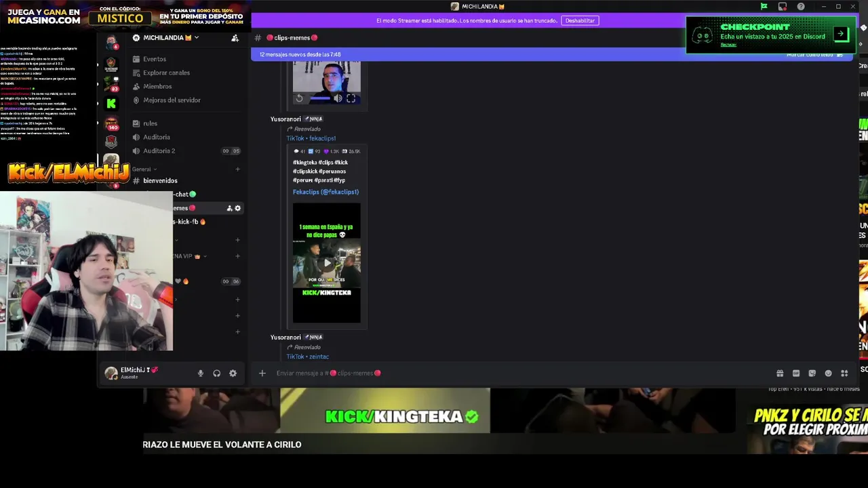Select the rules channel
Image resolution: width=868 pixels, height=488 pixels.
[x=145, y=123]
